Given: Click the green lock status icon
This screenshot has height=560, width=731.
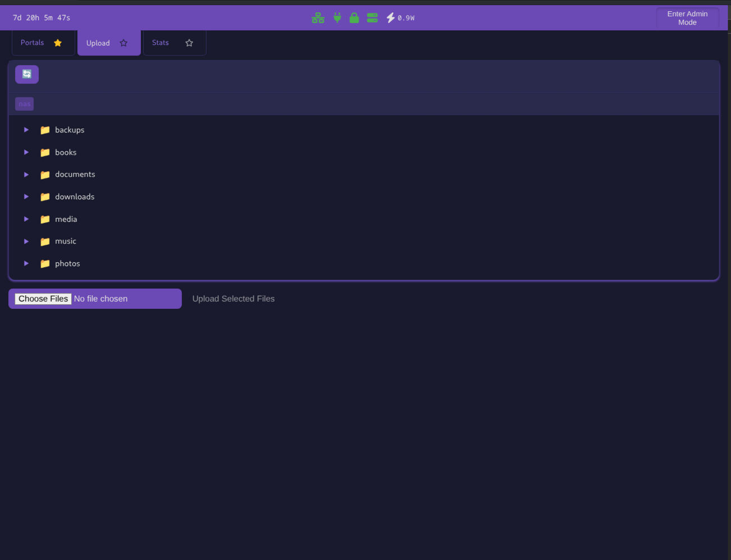Looking at the screenshot, I should (354, 18).
